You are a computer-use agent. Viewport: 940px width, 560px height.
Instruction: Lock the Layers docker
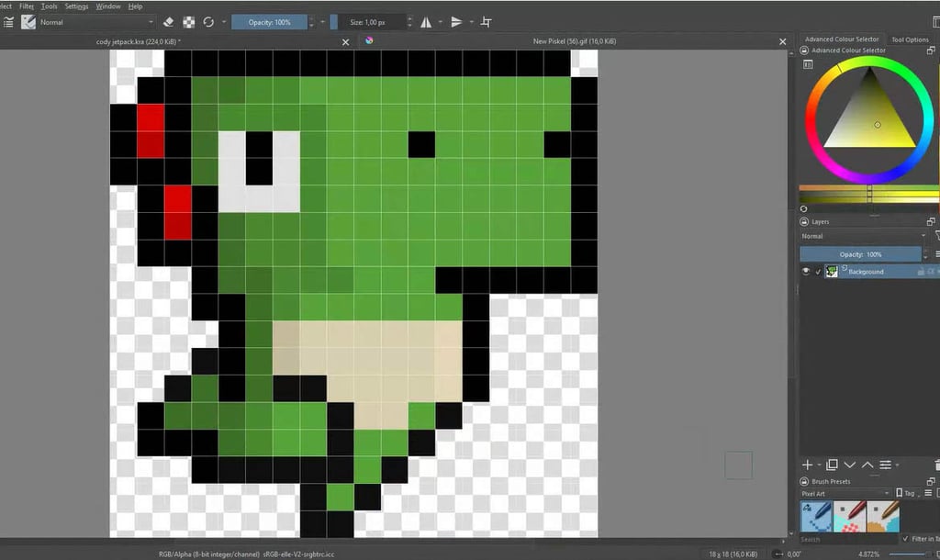click(x=804, y=221)
